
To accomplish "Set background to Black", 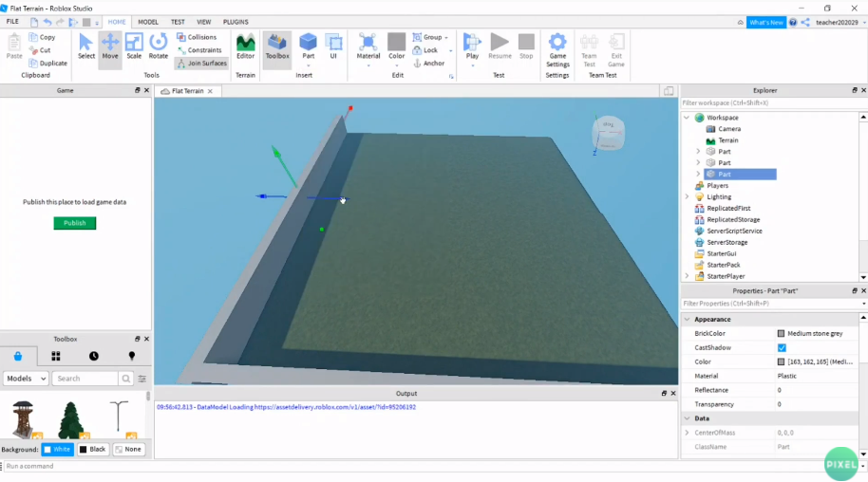I will point(92,450).
